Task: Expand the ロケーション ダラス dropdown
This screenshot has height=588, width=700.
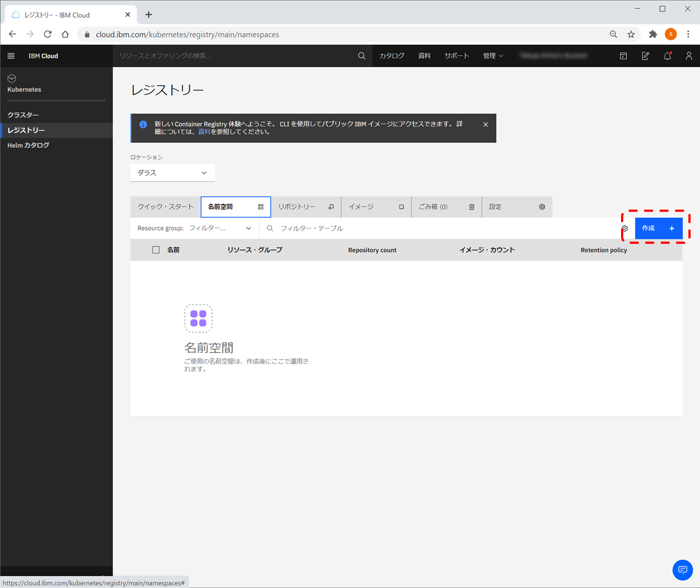Action: [x=172, y=173]
